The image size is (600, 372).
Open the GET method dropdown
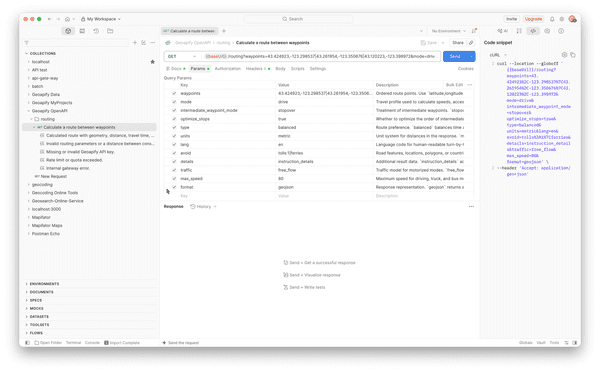point(182,56)
